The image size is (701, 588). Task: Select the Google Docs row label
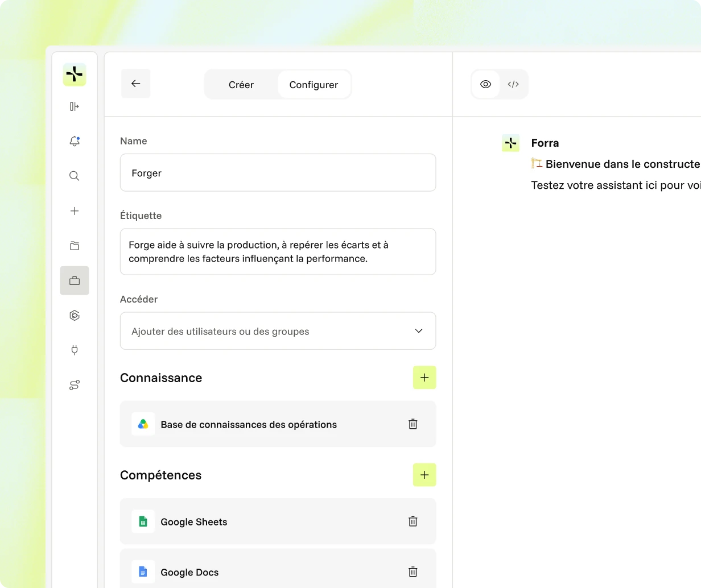coord(189,573)
